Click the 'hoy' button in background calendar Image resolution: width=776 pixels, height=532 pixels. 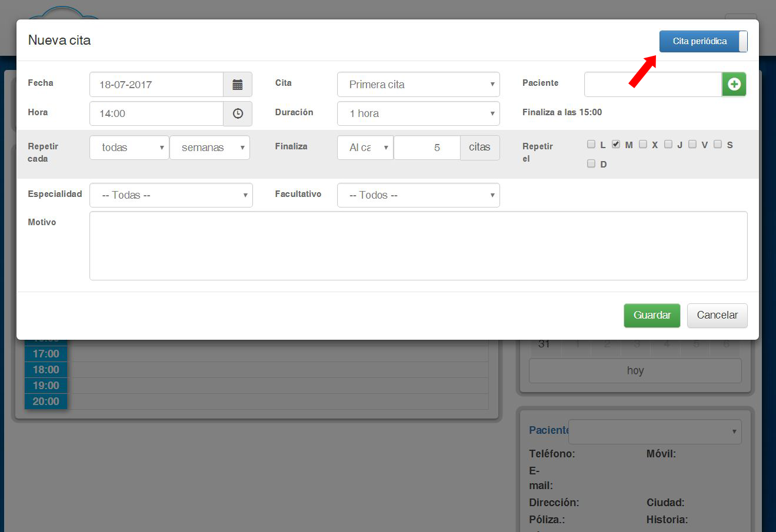(x=635, y=371)
